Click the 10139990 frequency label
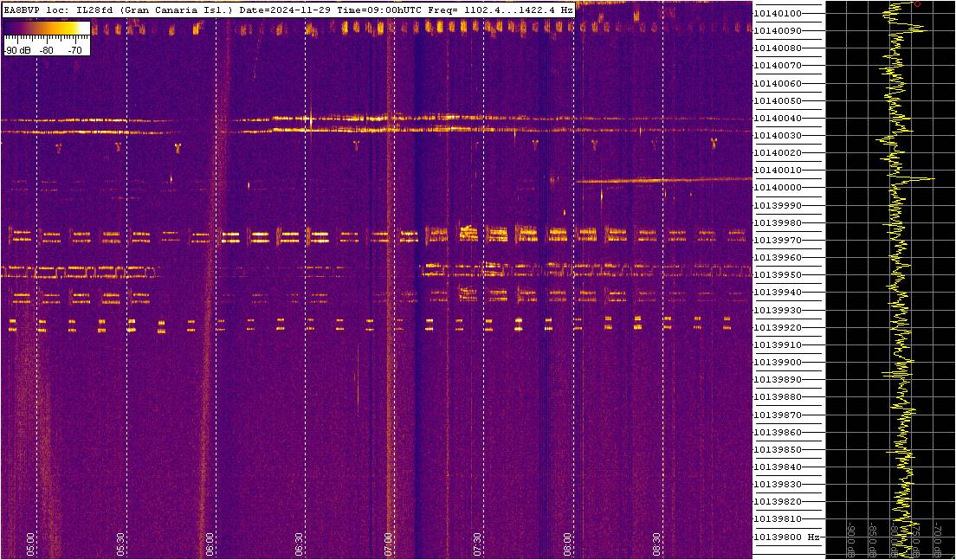This screenshot has height=560, width=956. (x=778, y=205)
